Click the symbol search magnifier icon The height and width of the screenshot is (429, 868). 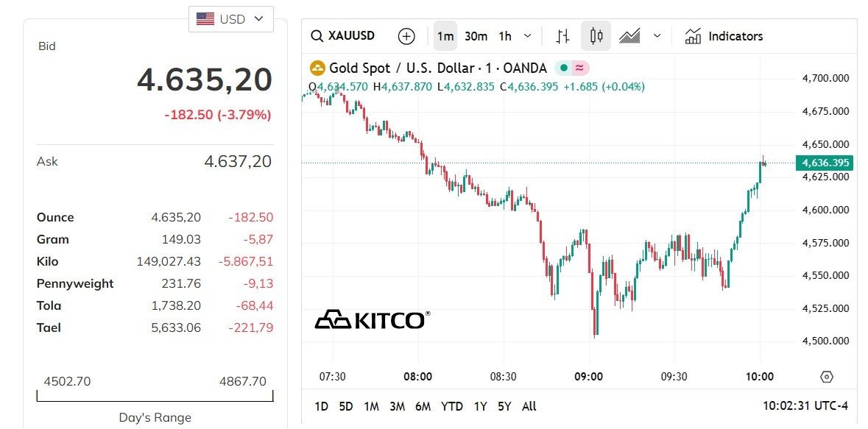click(x=317, y=36)
